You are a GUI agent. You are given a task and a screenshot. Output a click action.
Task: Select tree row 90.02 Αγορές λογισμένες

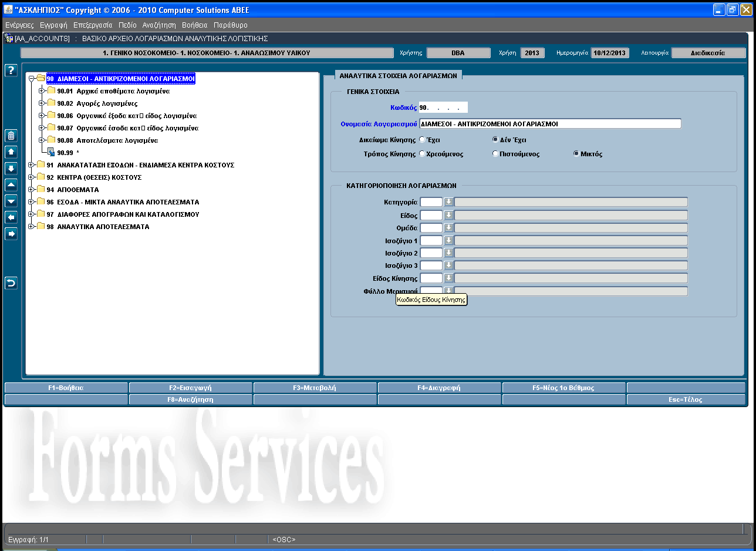(97, 103)
